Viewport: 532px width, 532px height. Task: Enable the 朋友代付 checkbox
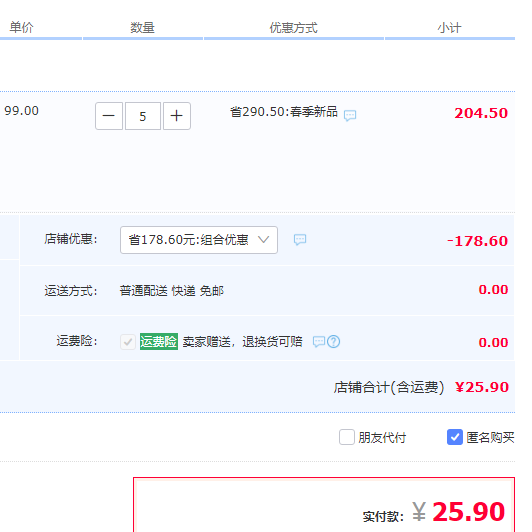click(x=347, y=437)
